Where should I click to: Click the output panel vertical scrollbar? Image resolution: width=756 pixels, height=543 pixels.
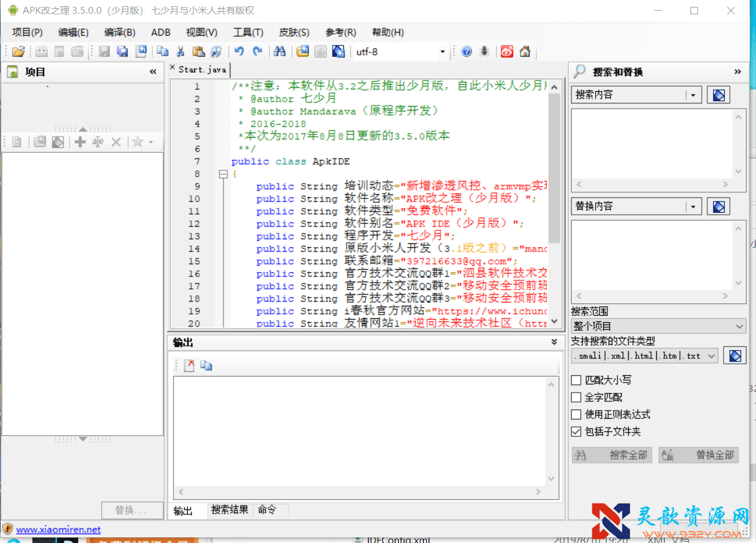[x=551, y=431]
